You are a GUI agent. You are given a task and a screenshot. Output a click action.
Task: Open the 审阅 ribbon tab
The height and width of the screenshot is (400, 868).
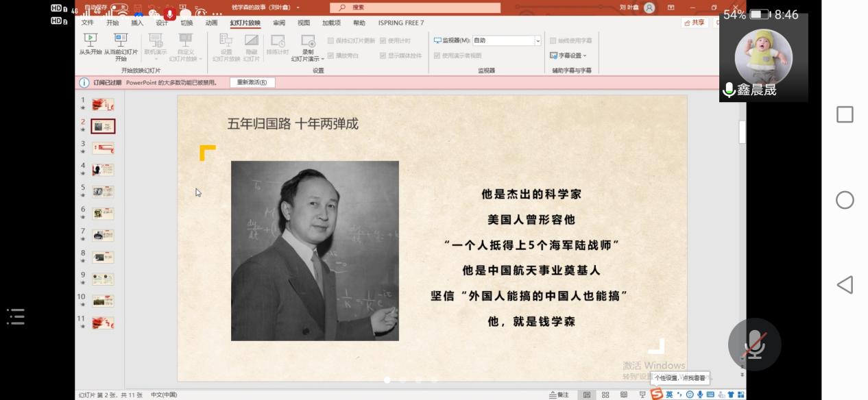(x=278, y=23)
